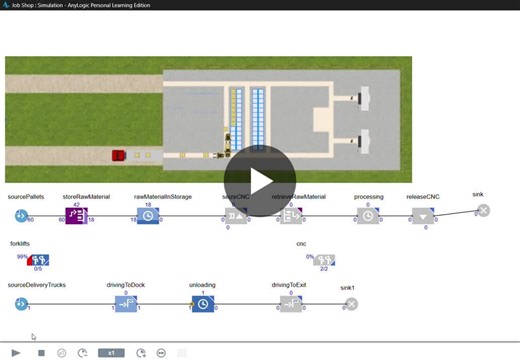520x362 pixels.
Task: Click the right pallet rack storage
Action: 258,119
